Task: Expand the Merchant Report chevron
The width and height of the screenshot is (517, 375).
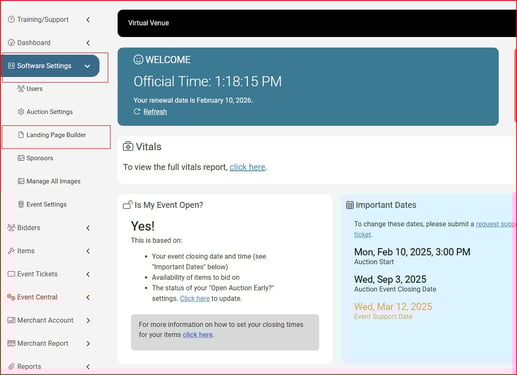Action: click(88, 343)
